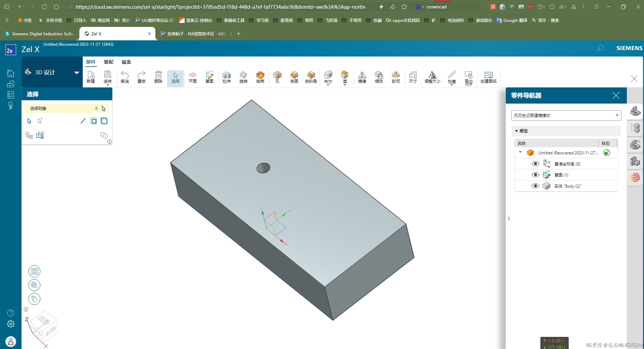Open the Google 翻译 bookmark
The width and height of the screenshot is (644, 349).
click(x=512, y=21)
